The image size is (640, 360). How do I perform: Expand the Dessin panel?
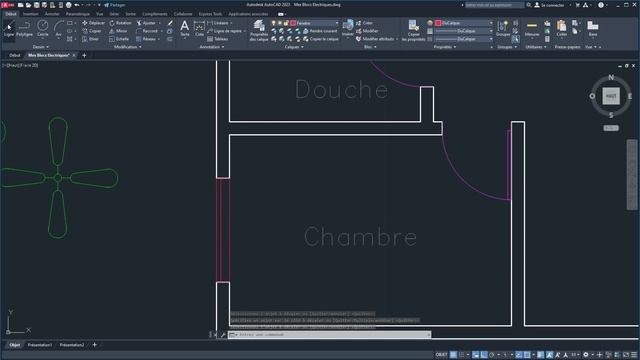(40, 47)
